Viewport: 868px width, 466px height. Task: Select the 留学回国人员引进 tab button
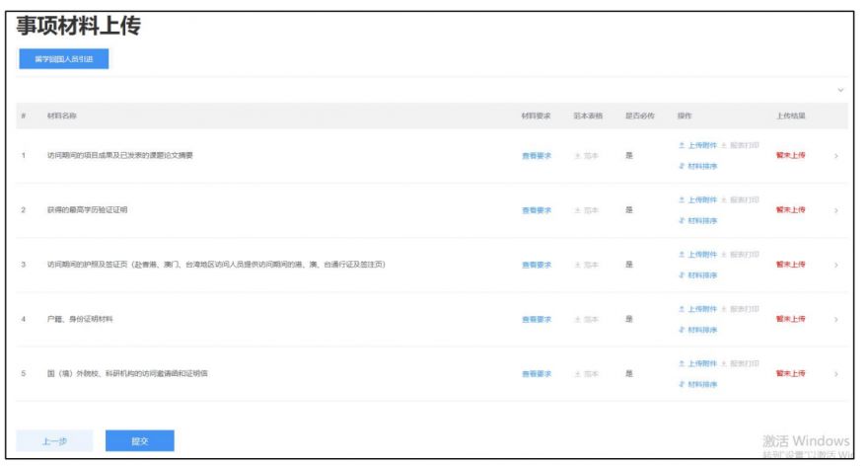point(63,59)
